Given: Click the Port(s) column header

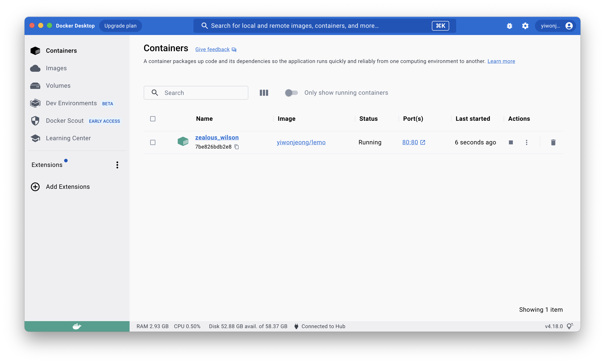Looking at the screenshot, I should tap(413, 119).
